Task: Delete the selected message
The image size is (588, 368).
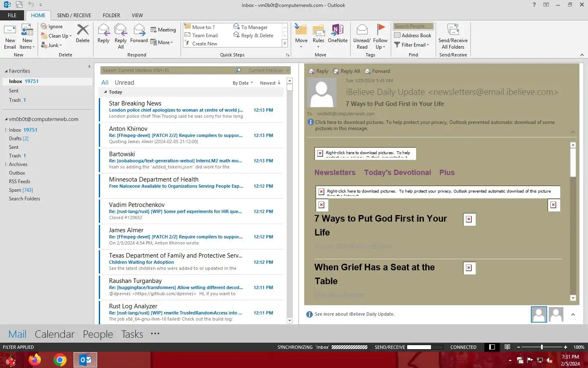Action: [82, 34]
